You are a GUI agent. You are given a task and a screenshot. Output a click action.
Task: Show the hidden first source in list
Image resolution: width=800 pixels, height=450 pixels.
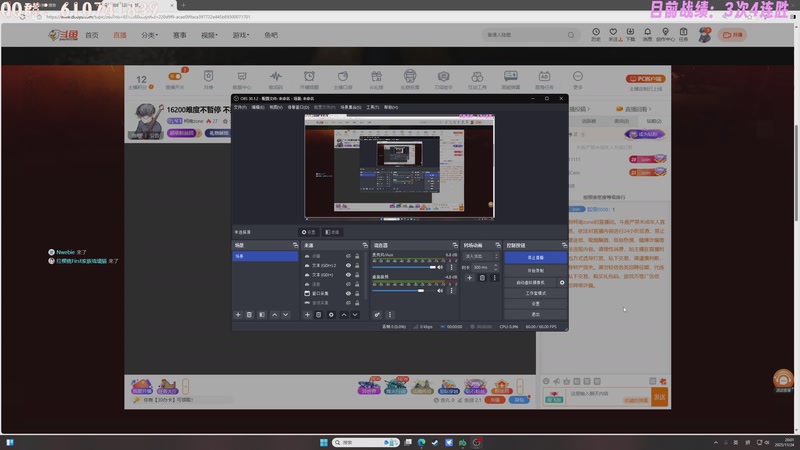pos(348,256)
